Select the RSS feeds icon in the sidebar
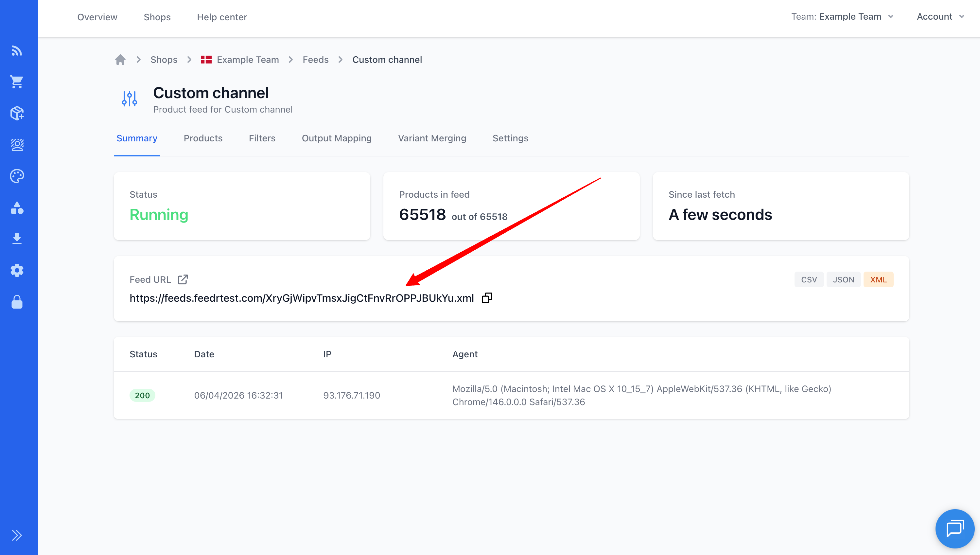The height and width of the screenshot is (555, 980). 17,51
